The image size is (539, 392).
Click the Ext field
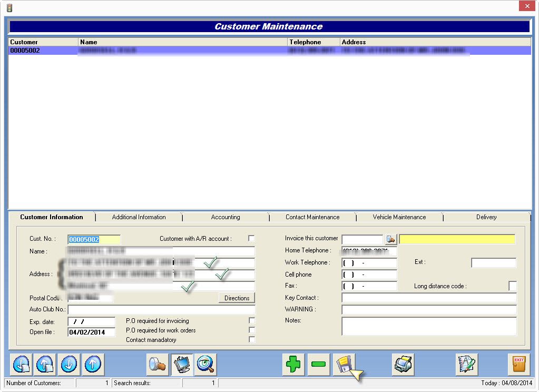[494, 263]
